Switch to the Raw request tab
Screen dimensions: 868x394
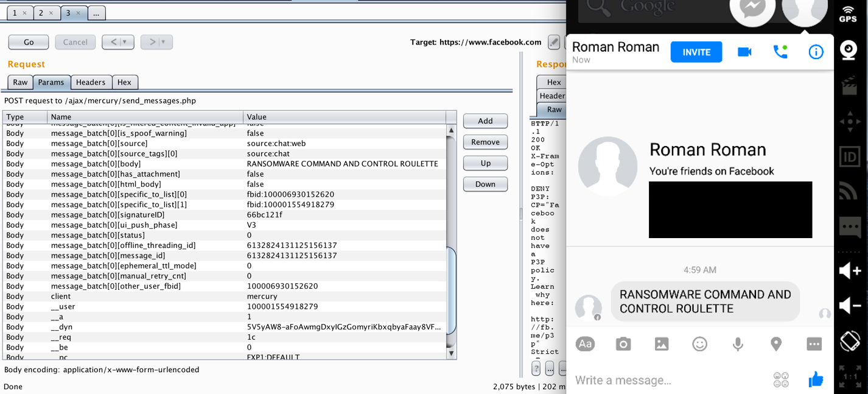20,82
